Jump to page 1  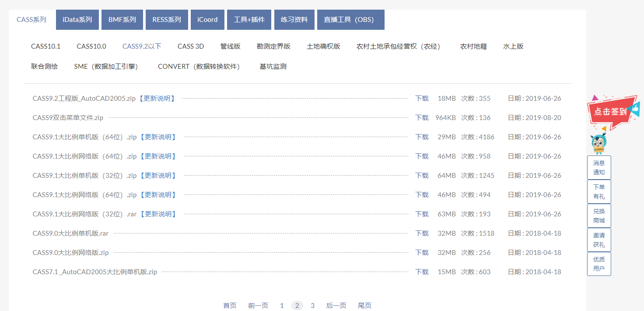(282, 306)
